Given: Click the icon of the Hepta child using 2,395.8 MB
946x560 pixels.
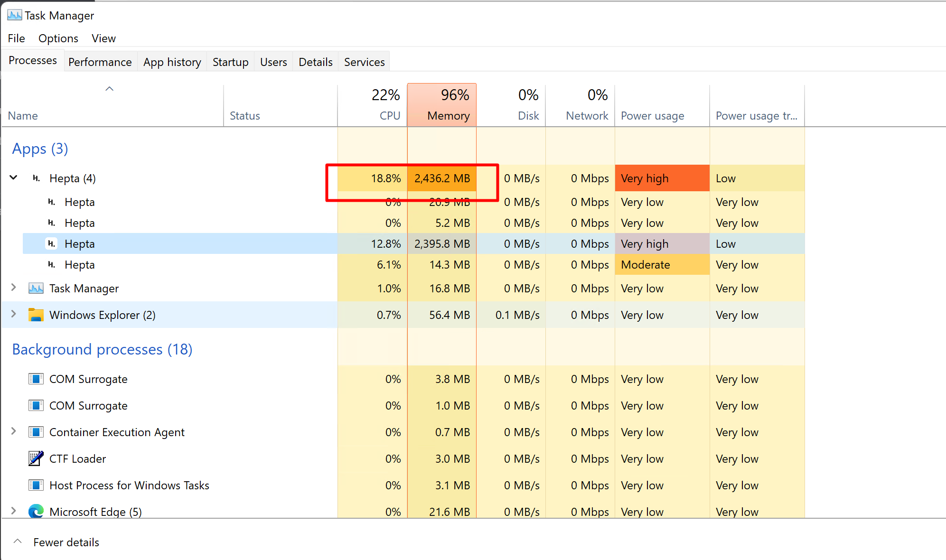Looking at the screenshot, I should pyautogui.click(x=52, y=244).
